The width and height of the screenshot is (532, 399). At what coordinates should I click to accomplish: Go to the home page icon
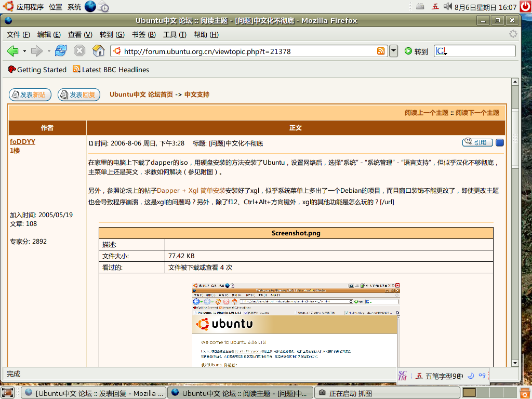pyautogui.click(x=98, y=51)
